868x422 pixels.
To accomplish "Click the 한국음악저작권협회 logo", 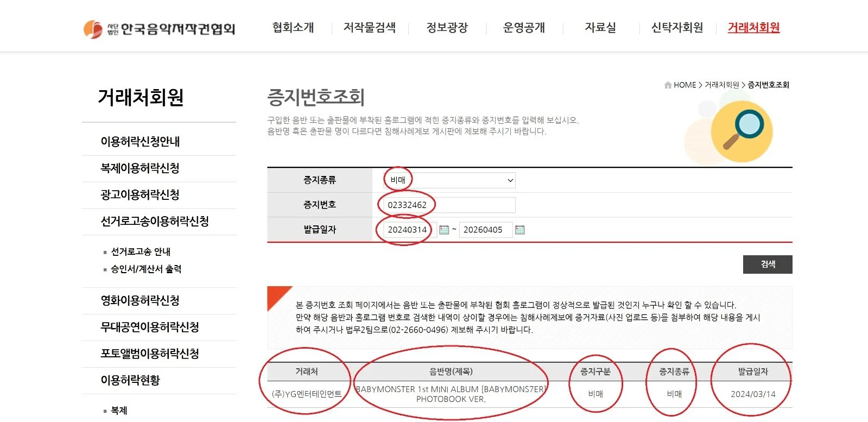I will [159, 28].
